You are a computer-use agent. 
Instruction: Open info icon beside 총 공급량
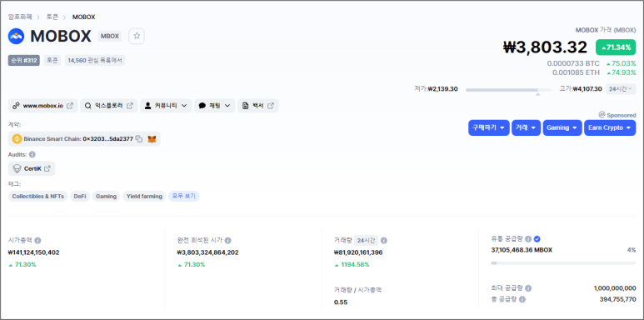click(x=522, y=299)
